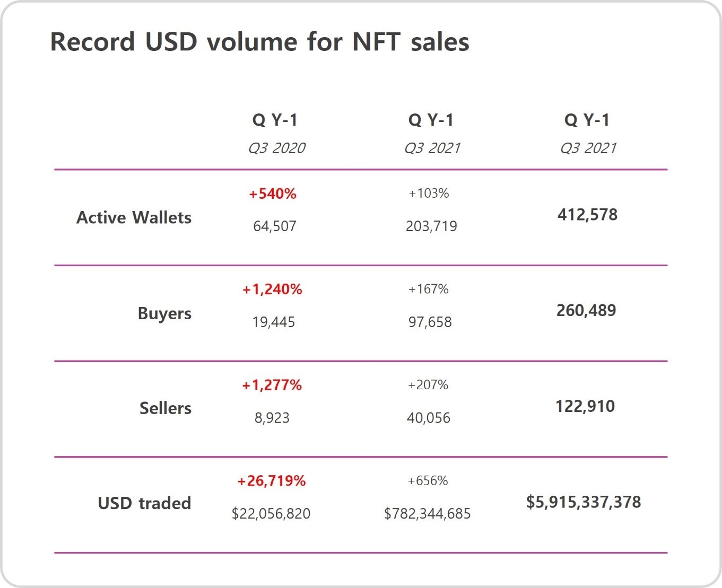This screenshot has width=722, height=588.
Task: Select the 64,507 active wallets value
Action: [274, 226]
